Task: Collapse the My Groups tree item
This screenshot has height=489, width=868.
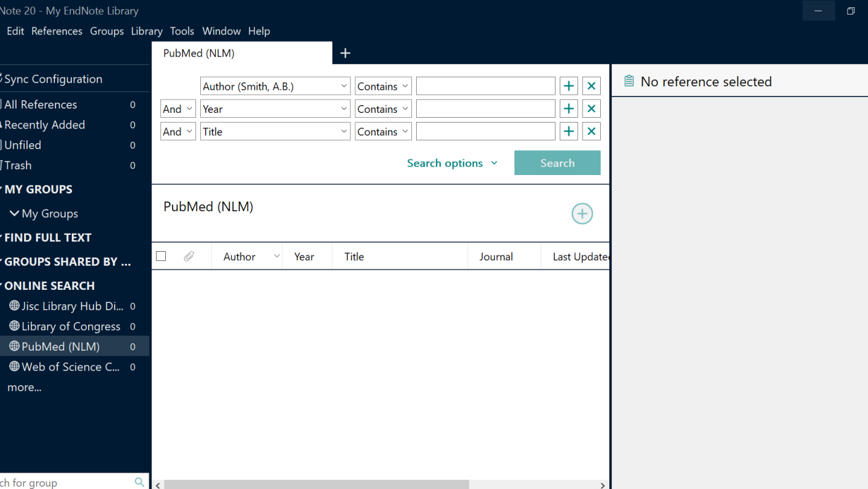Action: click(x=14, y=214)
